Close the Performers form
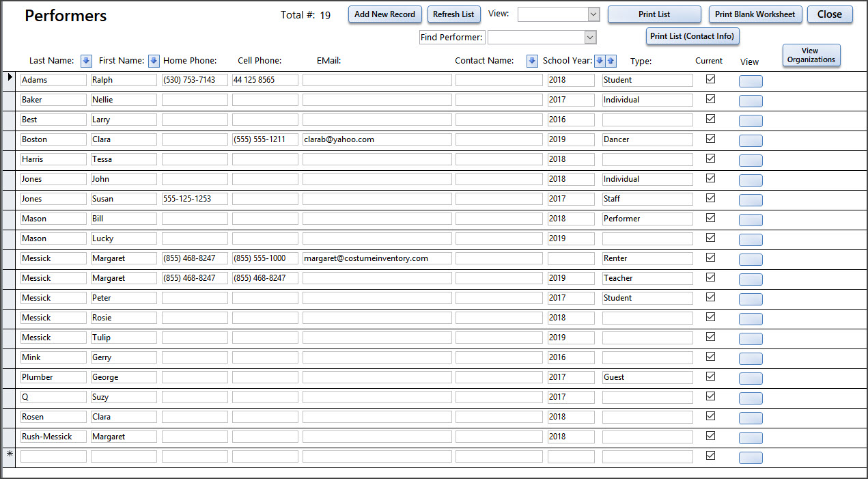 830,14
